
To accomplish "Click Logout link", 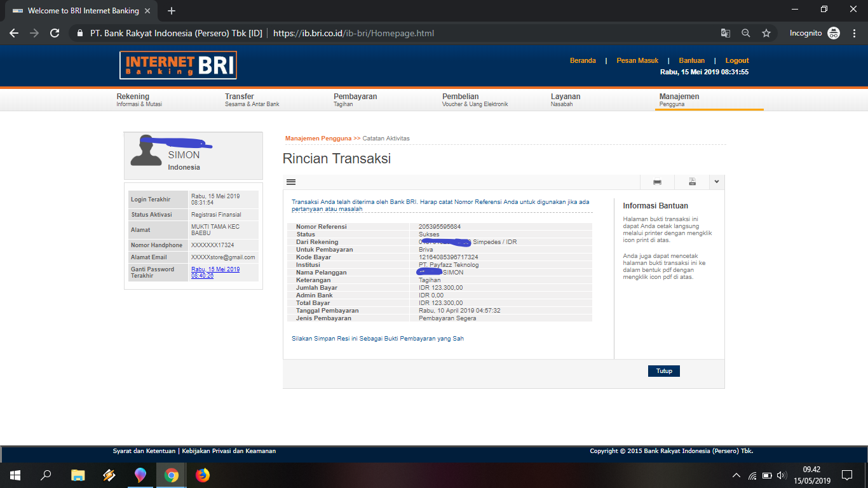I will click(737, 61).
